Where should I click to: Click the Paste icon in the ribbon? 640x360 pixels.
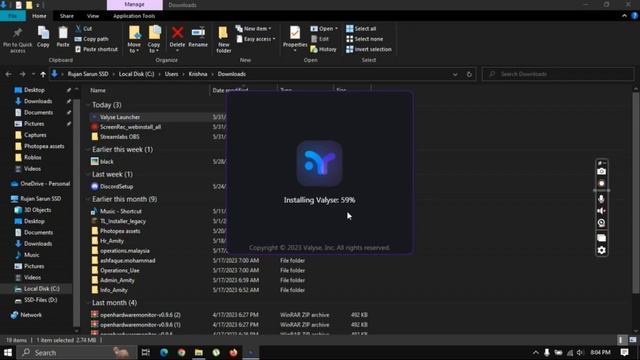click(63, 33)
